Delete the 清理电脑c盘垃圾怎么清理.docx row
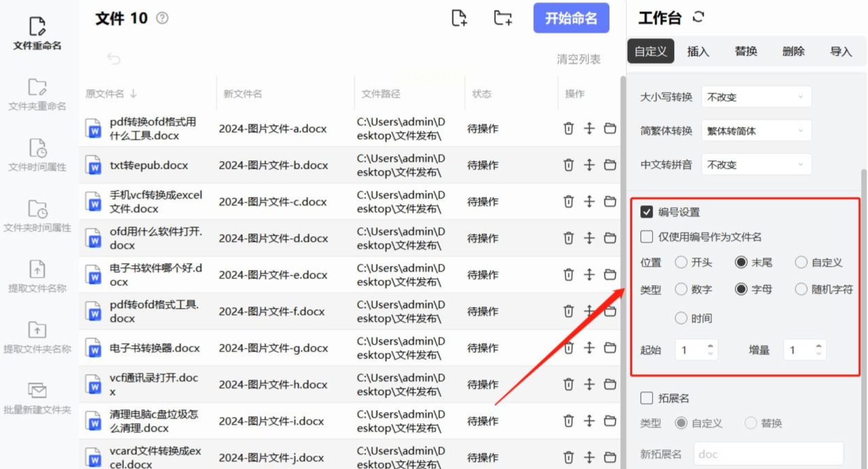868x469 pixels. point(568,421)
